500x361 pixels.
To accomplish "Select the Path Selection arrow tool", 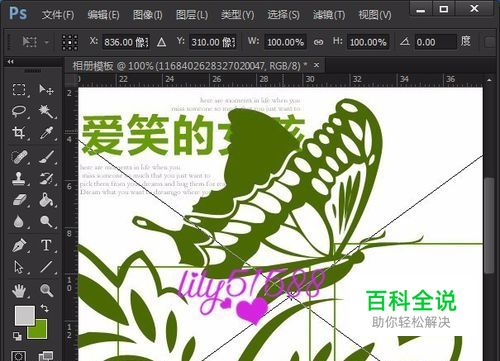I will click(x=19, y=267).
